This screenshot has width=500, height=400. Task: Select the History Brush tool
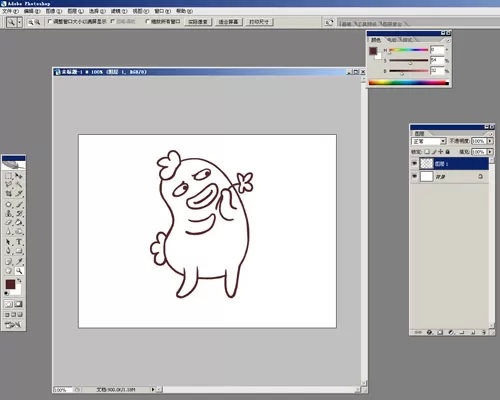click(19, 214)
